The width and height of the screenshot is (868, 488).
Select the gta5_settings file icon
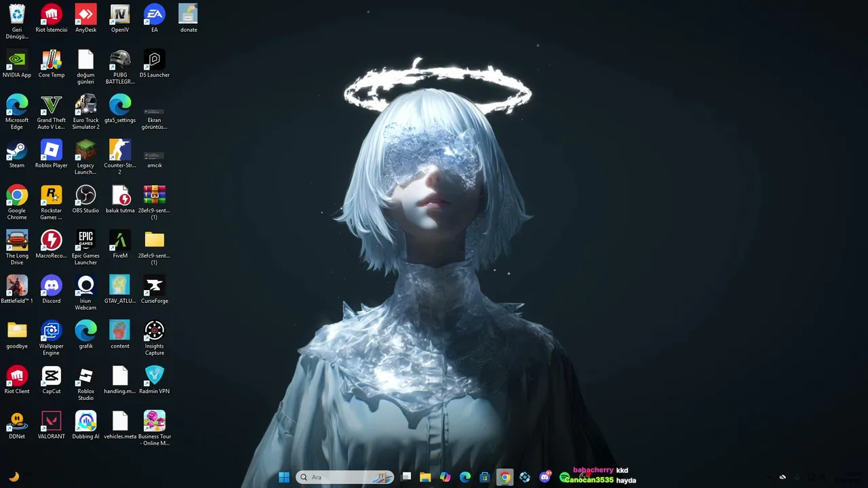[120, 105]
